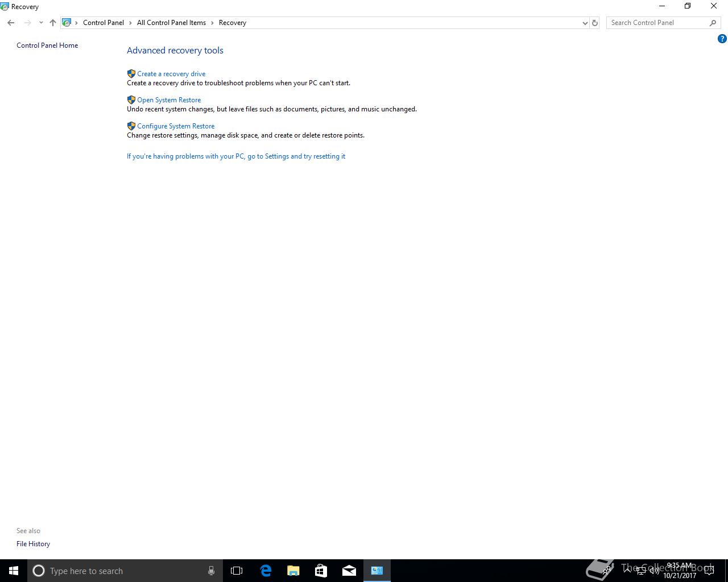728x582 pixels.
Task: Click the search magnifier icon
Action: click(713, 23)
